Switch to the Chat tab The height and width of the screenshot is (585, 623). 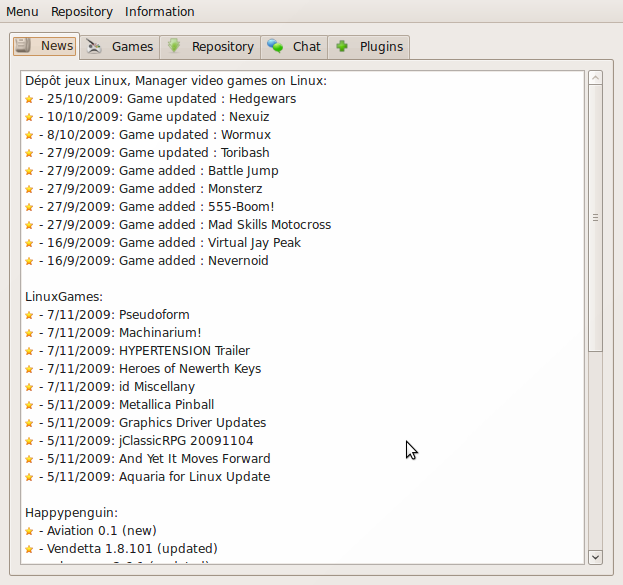pyautogui.click(x=294, y=47)
